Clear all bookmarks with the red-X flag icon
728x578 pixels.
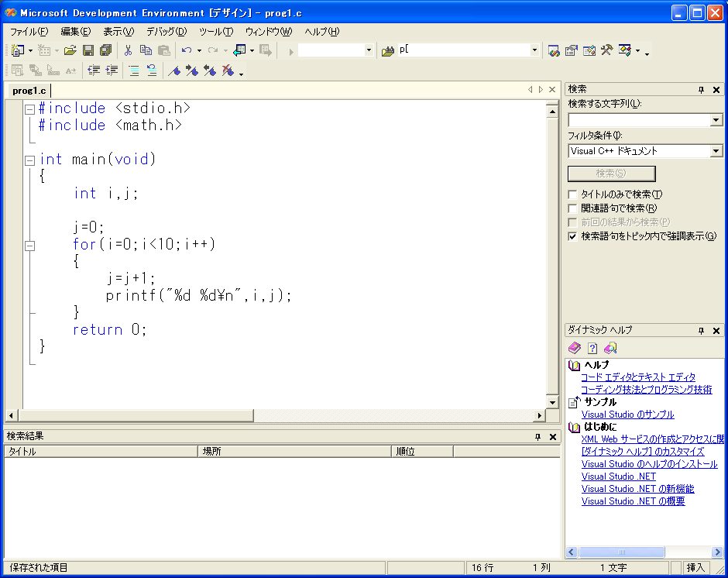click(228, 71)
